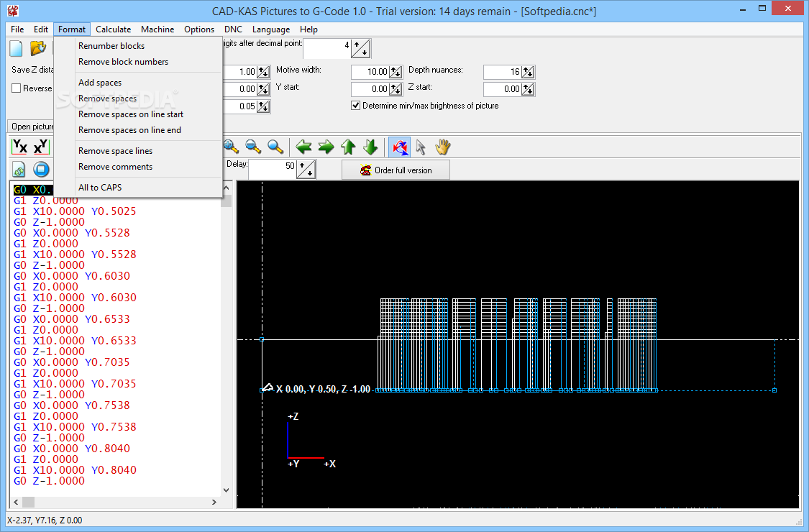Open the Machine menu

[157, 29]
